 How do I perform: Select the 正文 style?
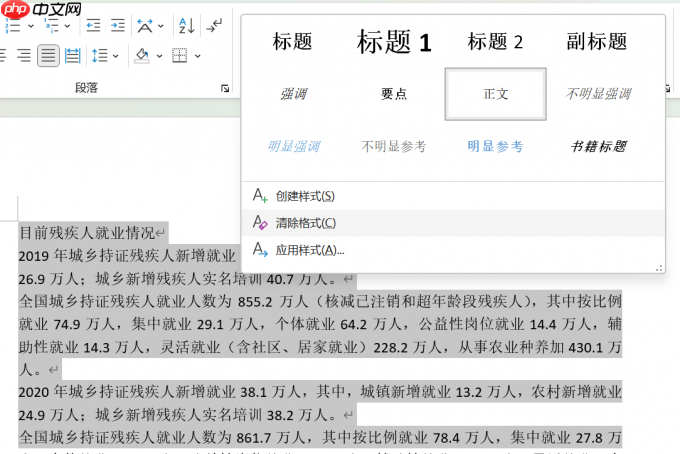pos(495,94)
